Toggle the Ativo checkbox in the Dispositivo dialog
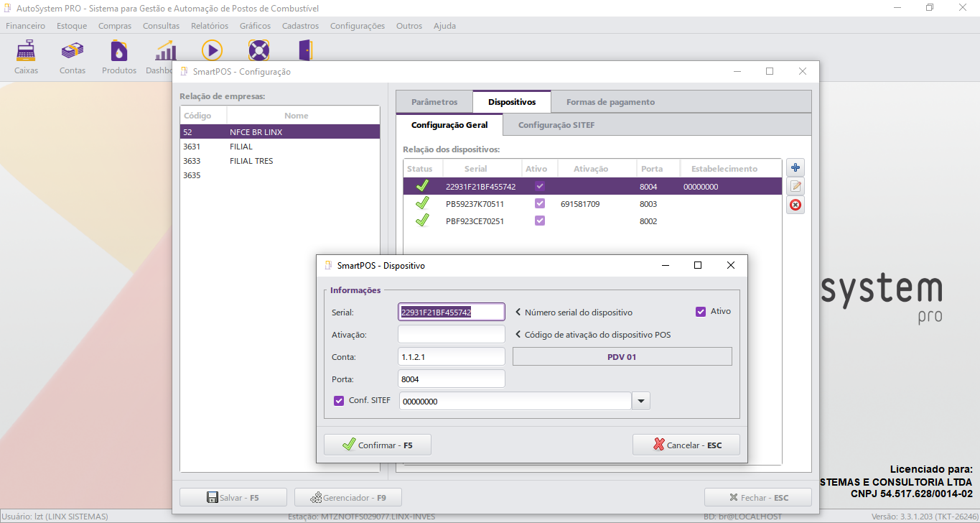980x523 pixels. click(701, 312)
